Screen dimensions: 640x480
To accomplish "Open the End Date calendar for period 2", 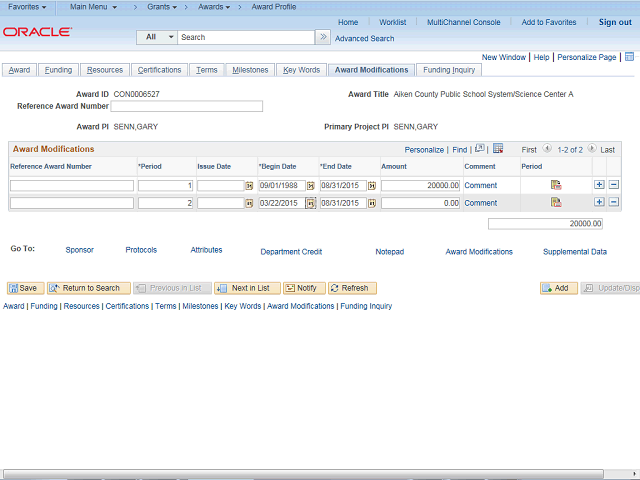I will click(372, 203).
